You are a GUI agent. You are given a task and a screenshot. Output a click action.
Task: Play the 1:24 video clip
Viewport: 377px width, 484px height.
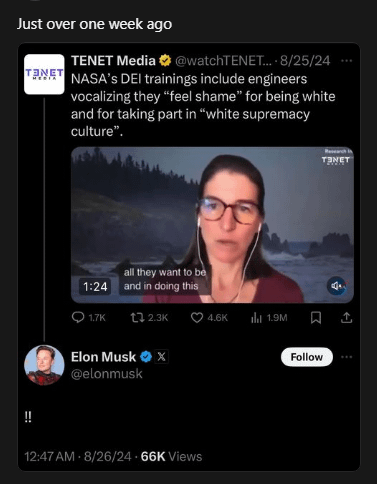point(212,225)
